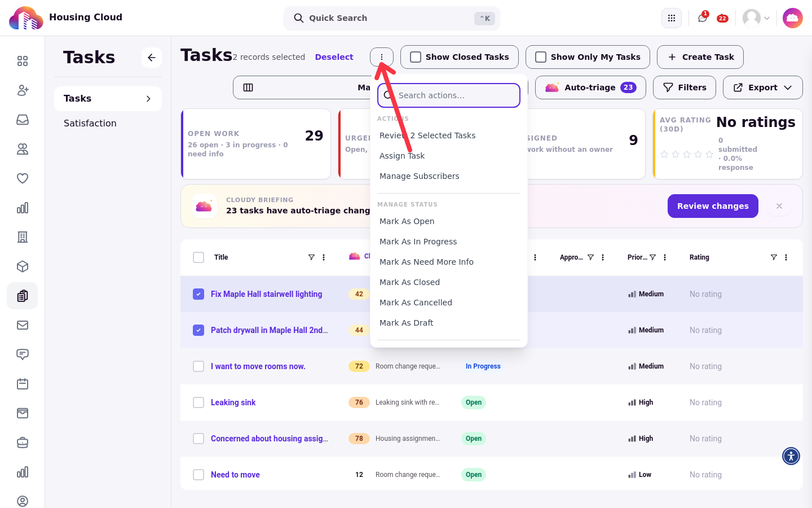The image size is (812, 508).
Task: Collapse the Tasks side panel arrow
Action: [x=152, y=58]
